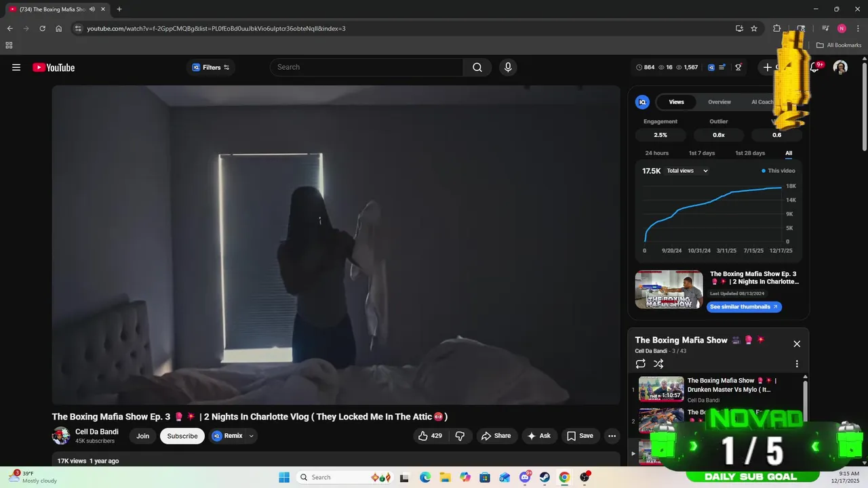Select the 24 hours range
Screen dimensions: 868x488
pos(656,153)
